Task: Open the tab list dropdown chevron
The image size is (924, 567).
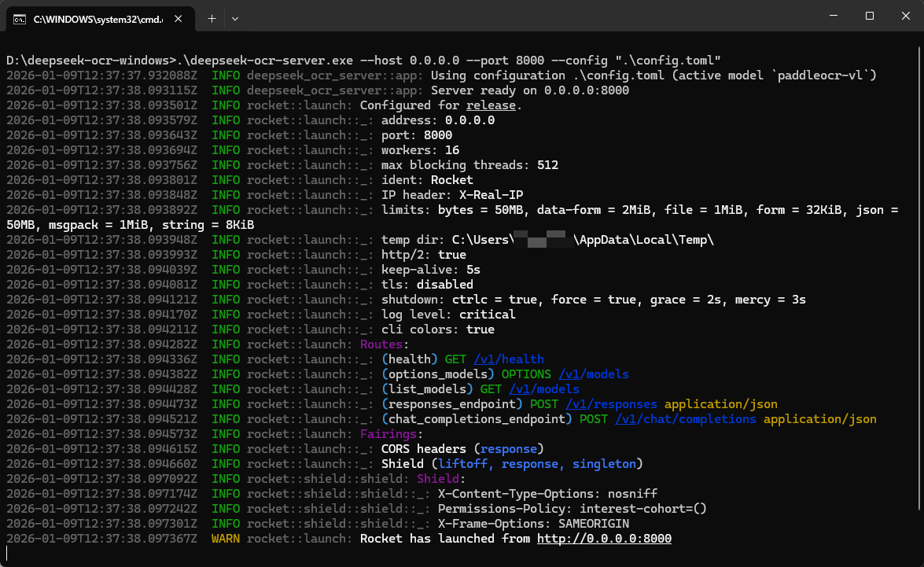Action: coord(234,18)
